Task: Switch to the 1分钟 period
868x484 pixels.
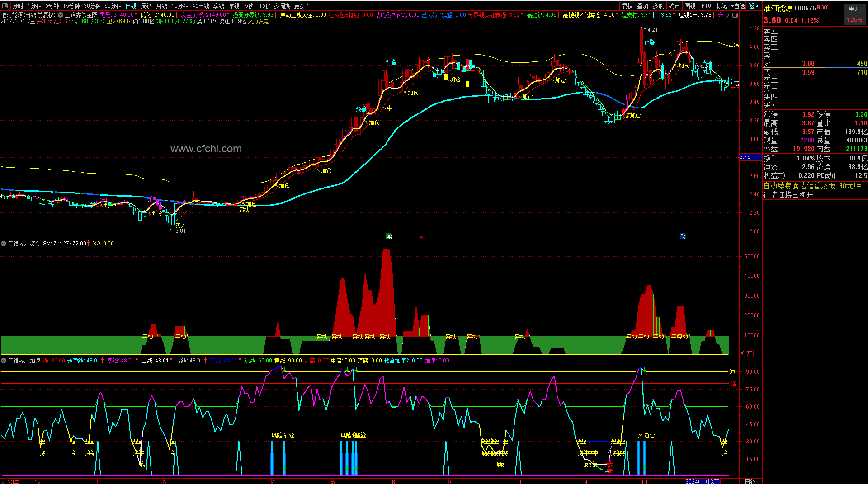Action: (34, 6)
